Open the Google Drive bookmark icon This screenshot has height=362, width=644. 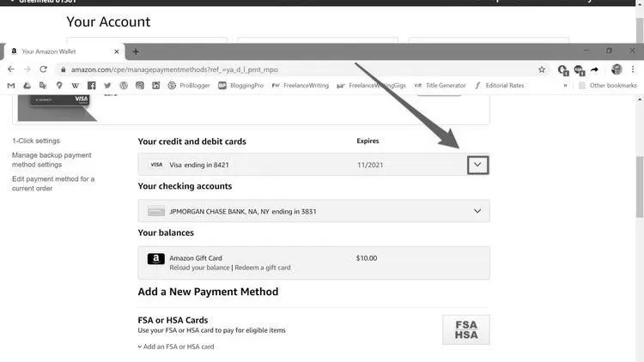coord(27,86)
